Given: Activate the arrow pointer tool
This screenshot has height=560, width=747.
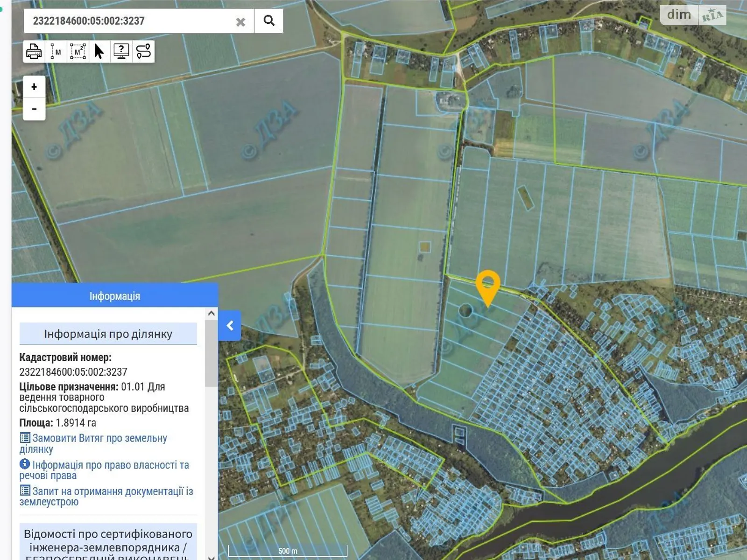Looking at the screenshot, I should click(x=99, y=51).
